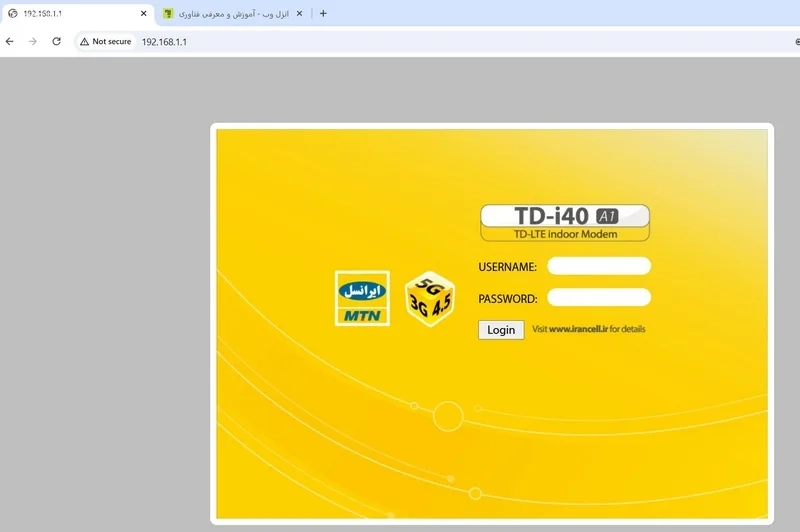Click the USERNAME: label
Image resolution: width=800 pixels, height=532 pixels.
point(508,267)
